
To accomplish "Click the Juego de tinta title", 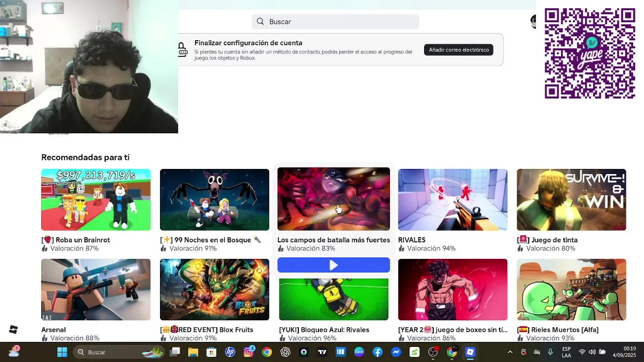I will (x=547, y=240).
